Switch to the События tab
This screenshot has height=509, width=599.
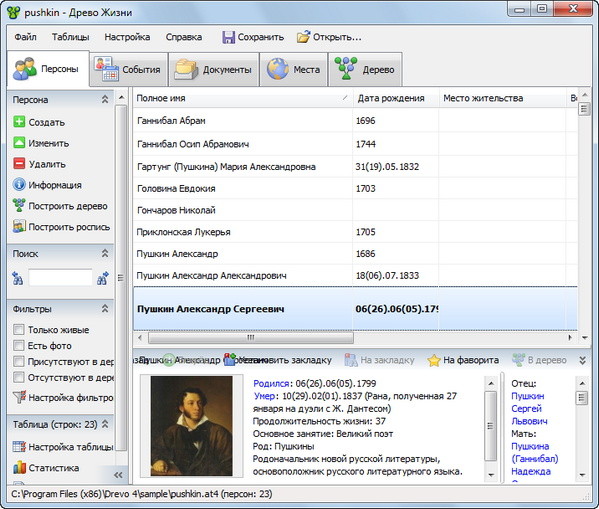129,69
